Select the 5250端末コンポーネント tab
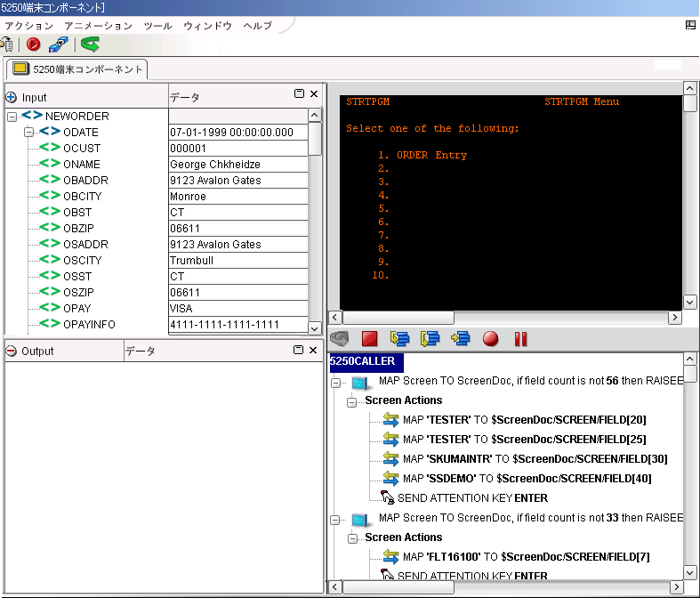This screenshot has height=598, width=700. point(76,69)
